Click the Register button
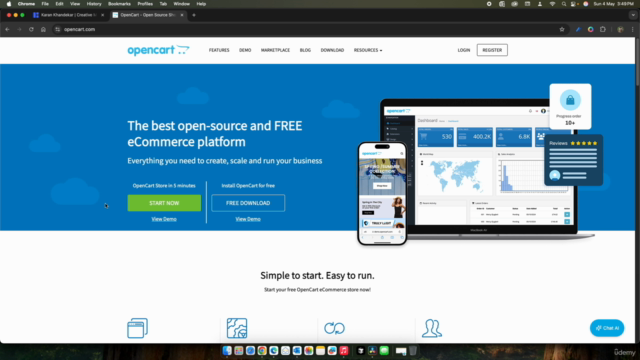 [x=492, y=50]
